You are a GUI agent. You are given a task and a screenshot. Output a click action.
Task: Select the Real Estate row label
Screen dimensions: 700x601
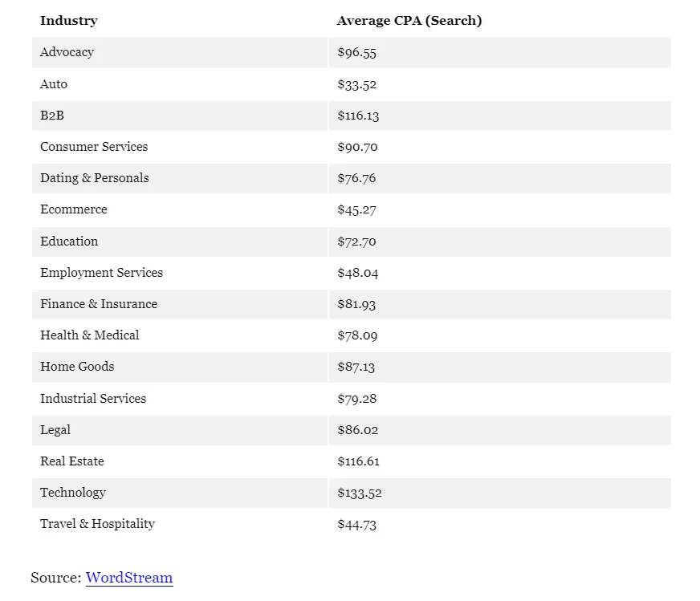(72, 461)
